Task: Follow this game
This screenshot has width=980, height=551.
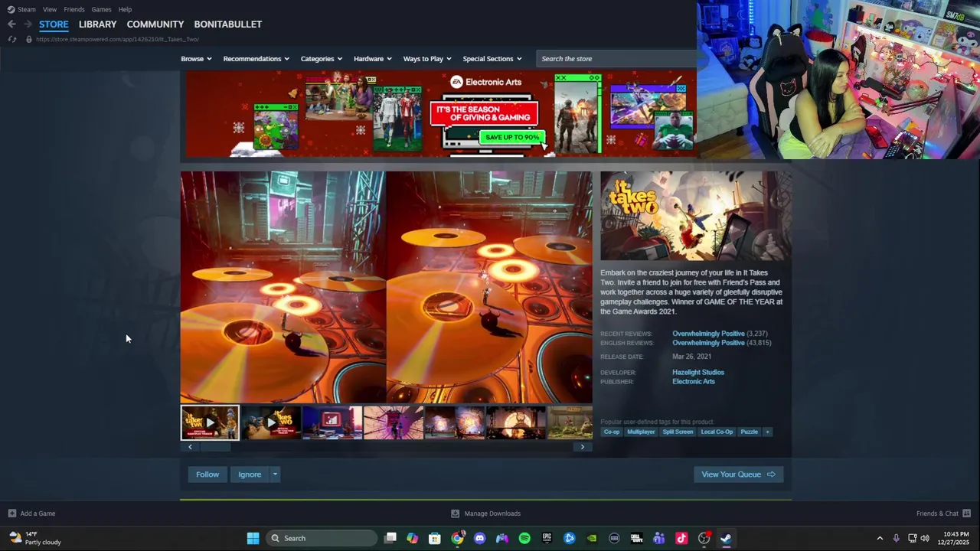Action: (x=207, y=474)
